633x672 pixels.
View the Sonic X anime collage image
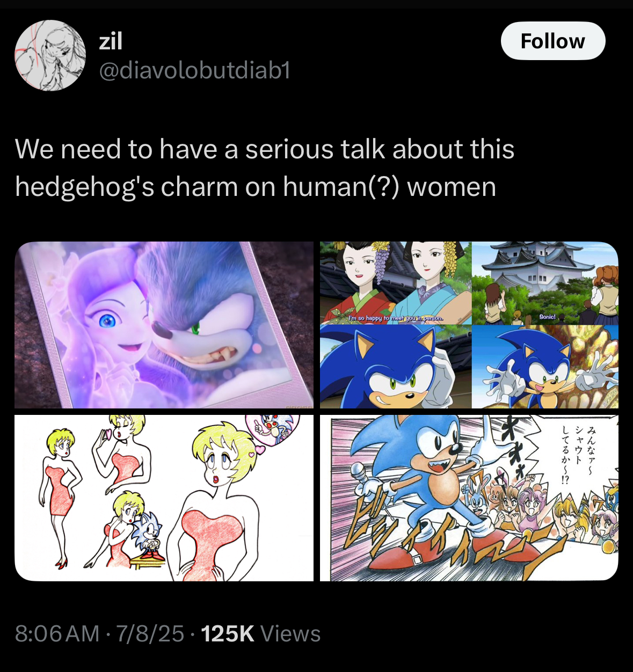pos(469,325)
